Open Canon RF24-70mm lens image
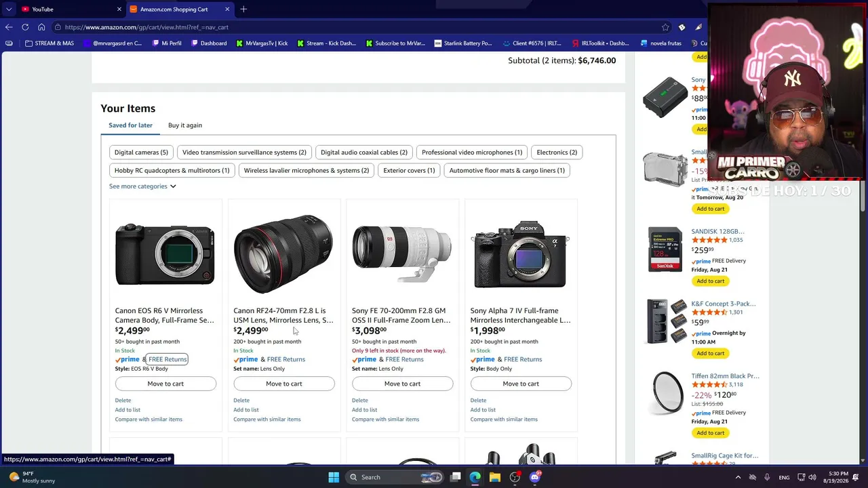The width and height of the screenshot is (868, 488). coord(283,254)
